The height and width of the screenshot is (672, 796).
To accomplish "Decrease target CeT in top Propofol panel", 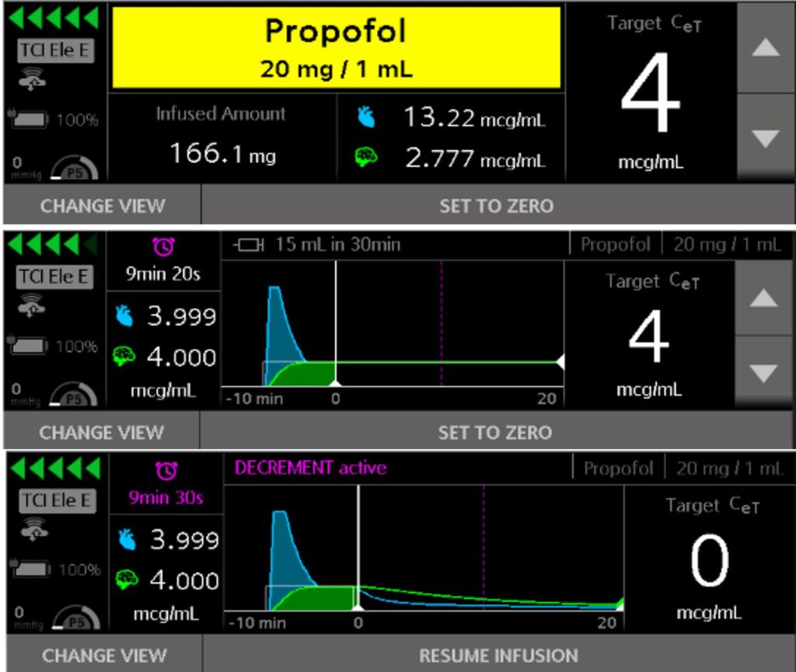I will 766,138.
